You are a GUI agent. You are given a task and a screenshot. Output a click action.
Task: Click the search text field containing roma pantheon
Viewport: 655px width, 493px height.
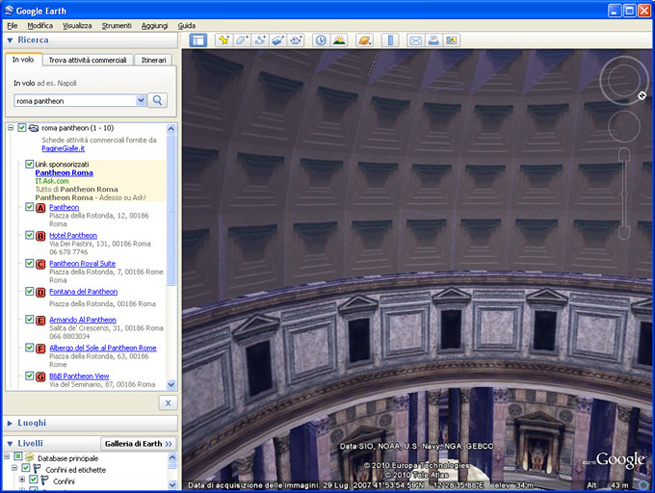pos(76,101)
